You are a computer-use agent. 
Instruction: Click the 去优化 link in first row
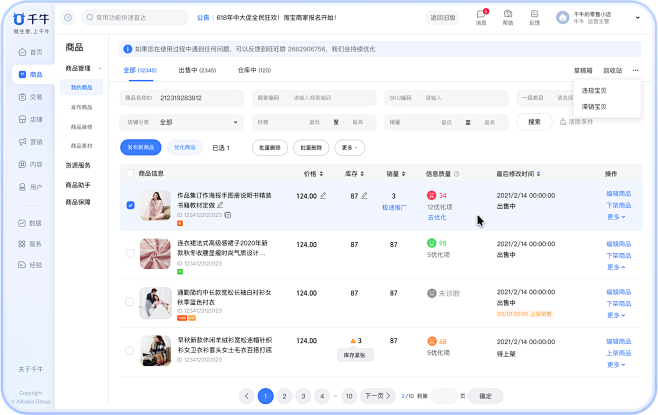437,216
